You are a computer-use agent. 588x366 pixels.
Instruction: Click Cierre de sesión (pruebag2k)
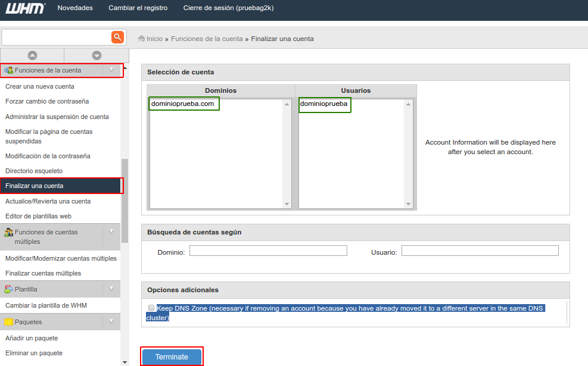[x=228, y=8]
